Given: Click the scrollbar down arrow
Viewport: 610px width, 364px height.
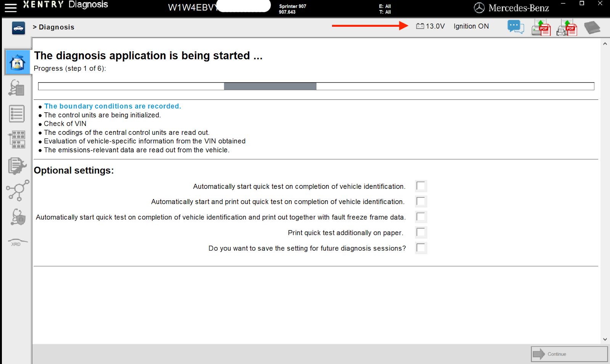Looking at the screenshot, I should (605, 339).
